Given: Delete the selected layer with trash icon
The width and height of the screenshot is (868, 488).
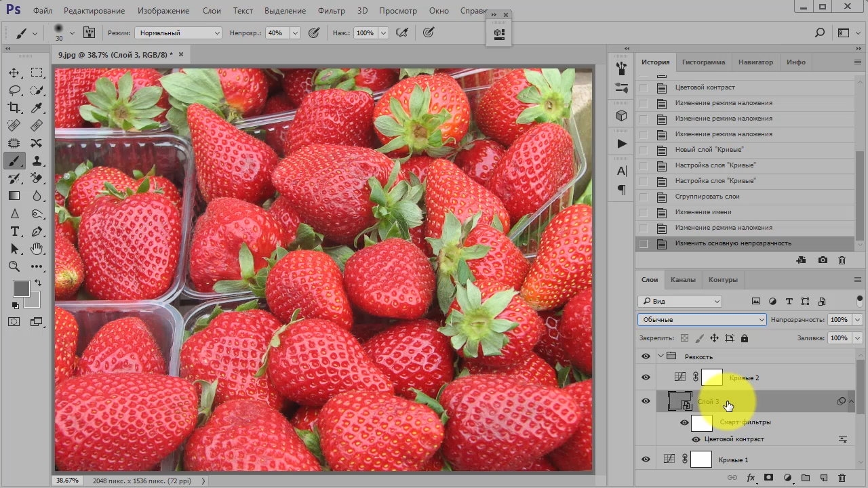Looking at the screenshot, I should [x=842, y=478].
